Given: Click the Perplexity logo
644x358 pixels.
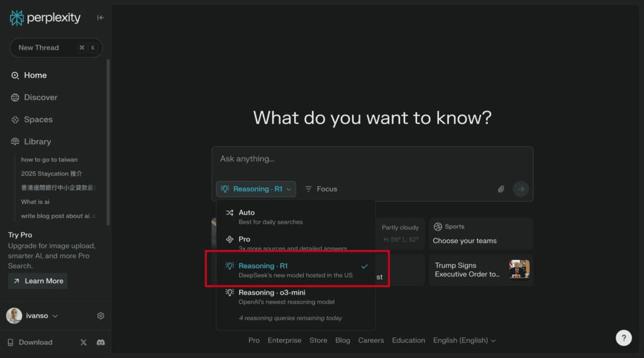Looking at the screenshot, I should (45, 18).
